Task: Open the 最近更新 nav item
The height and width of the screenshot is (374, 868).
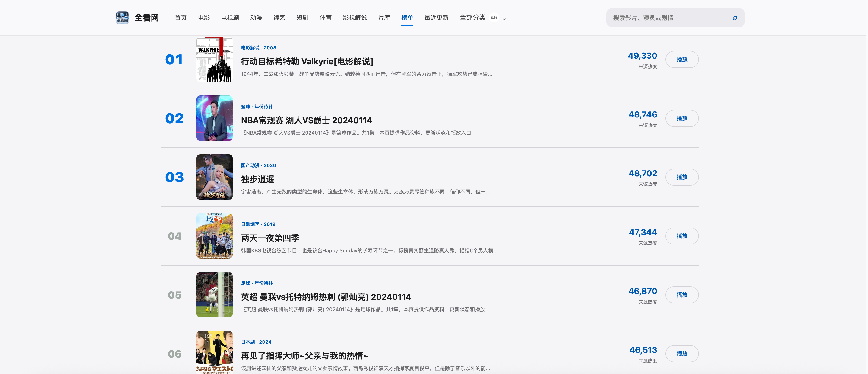Action: [436, 18]
